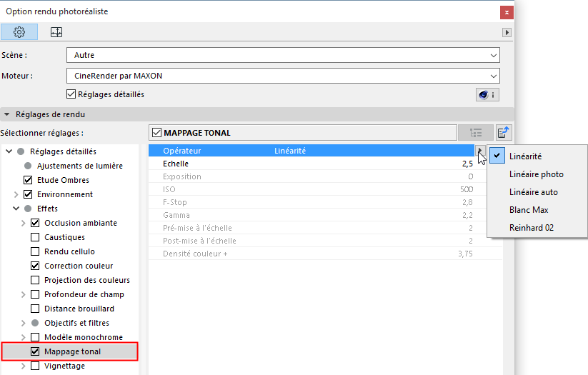Expand Occlusion ambiante node
The width and height of the screenshot is (588, 375).
click(24, 223)
